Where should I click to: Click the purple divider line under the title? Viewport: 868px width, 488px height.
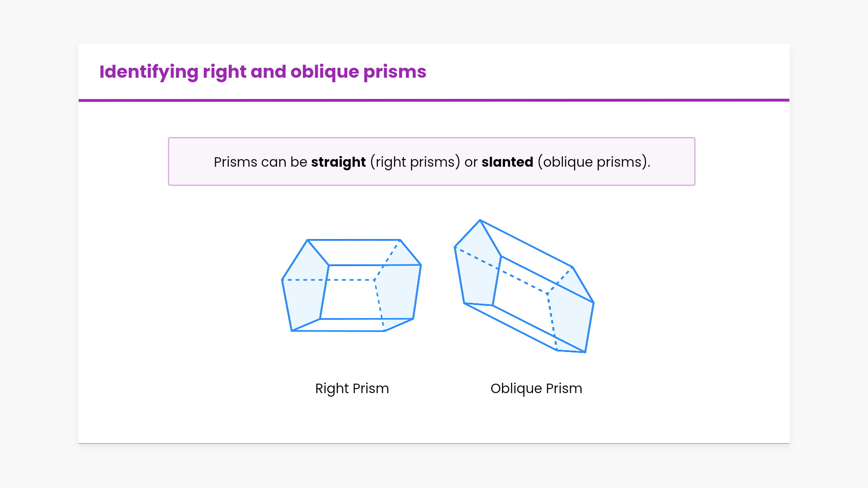(x=434, y=100)
